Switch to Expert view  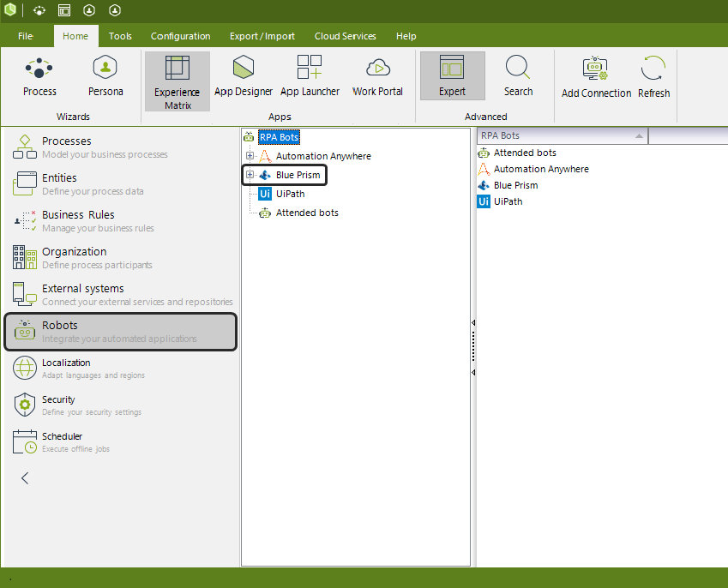(x=452, y=76)
